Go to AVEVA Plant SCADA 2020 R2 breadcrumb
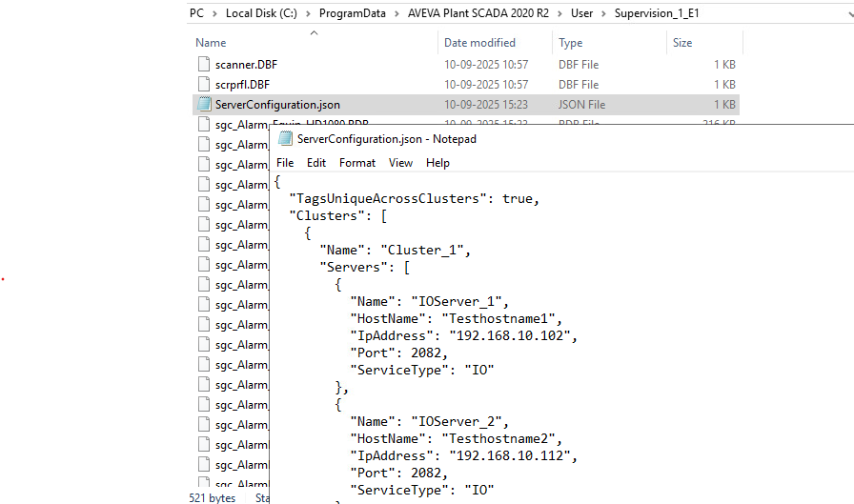Image resolution: width=854 pixels, height=504 pixels. 478,13
